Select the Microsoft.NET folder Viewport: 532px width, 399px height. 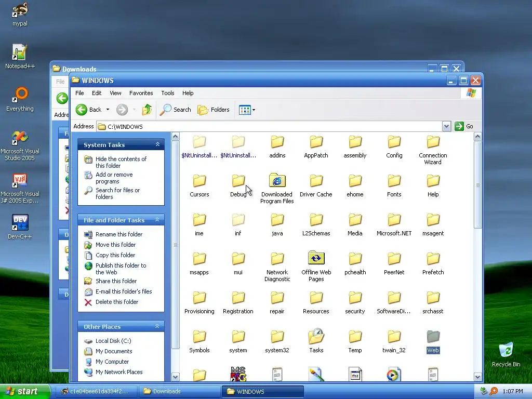click(394, 224)
